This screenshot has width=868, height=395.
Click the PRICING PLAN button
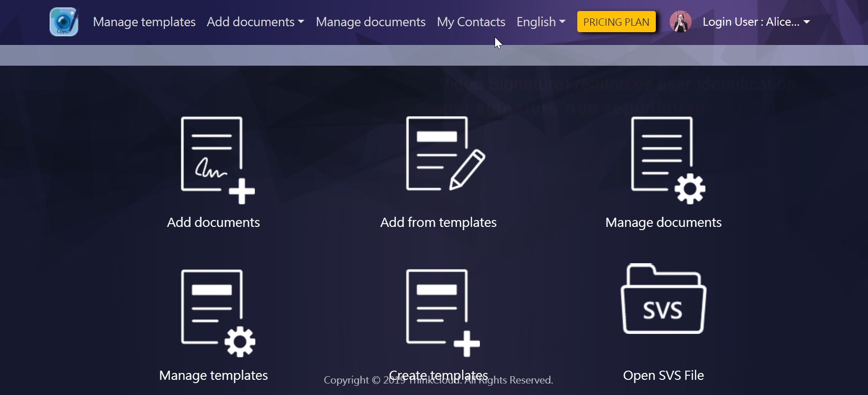[x=616, y=22]
